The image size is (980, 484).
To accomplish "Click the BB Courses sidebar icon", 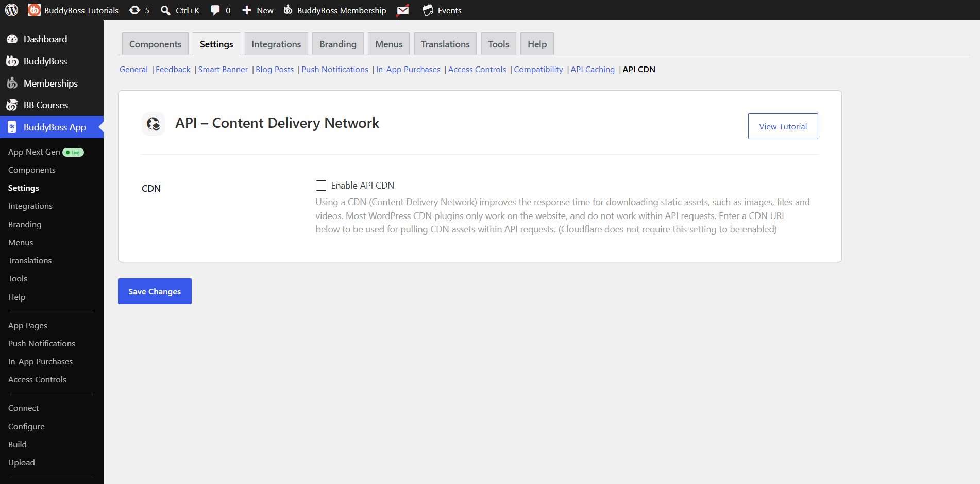I will pos(12,105).
